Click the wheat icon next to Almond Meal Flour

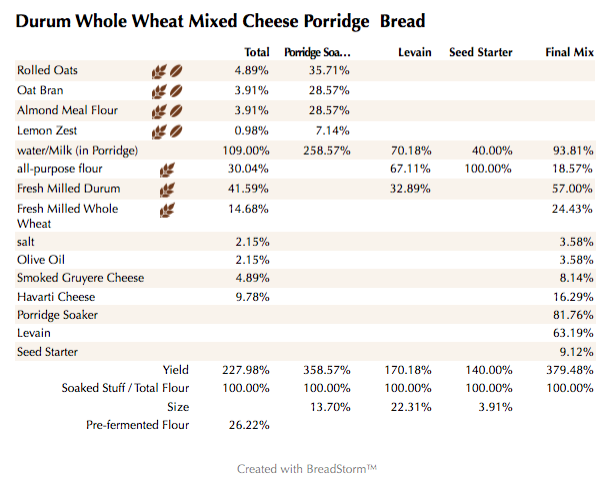click(158, 111)
